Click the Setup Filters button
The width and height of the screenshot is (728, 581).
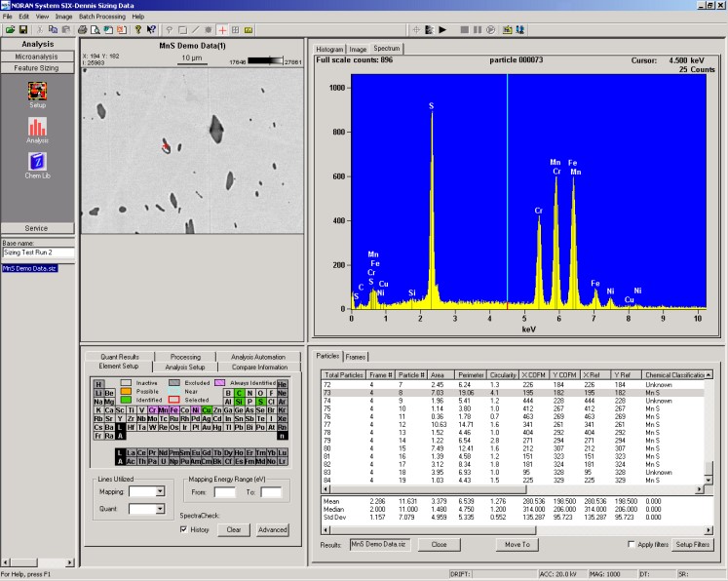[692, 544]
